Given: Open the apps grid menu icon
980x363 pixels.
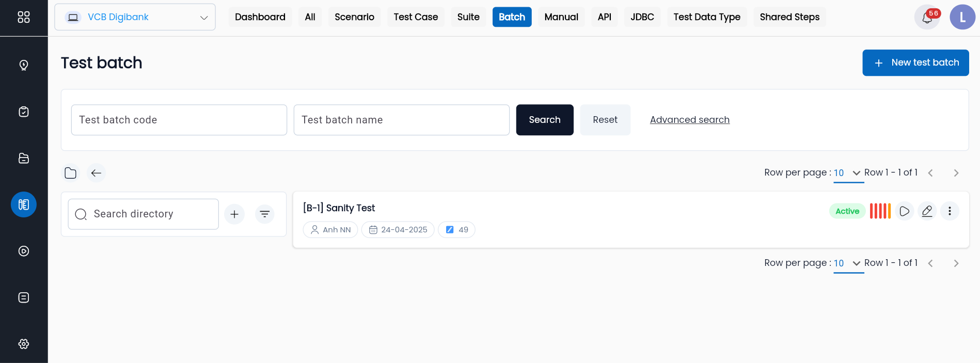Looking at the screenshot, I should point(24,17).
